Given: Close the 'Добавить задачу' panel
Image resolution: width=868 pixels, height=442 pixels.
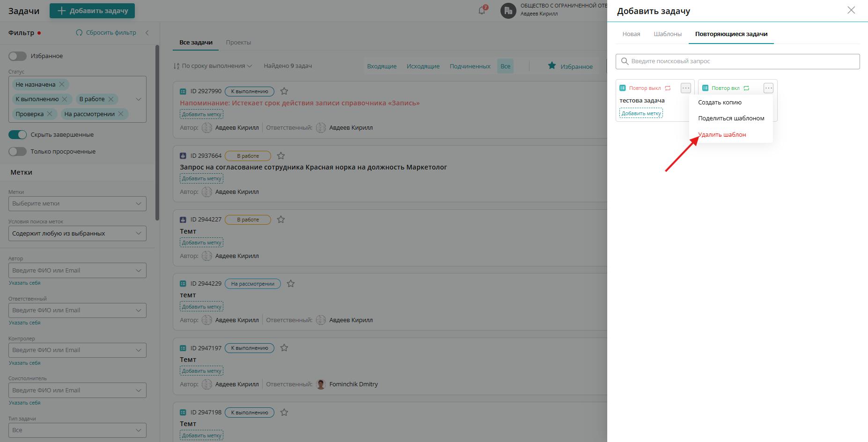Looking at the screenshot, I should (x=851, y=10).
